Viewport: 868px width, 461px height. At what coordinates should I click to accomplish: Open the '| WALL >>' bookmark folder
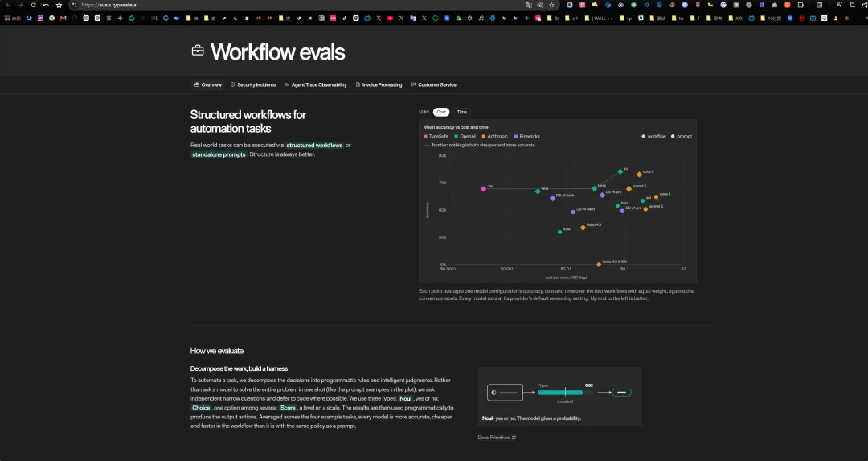click(600, 19)
